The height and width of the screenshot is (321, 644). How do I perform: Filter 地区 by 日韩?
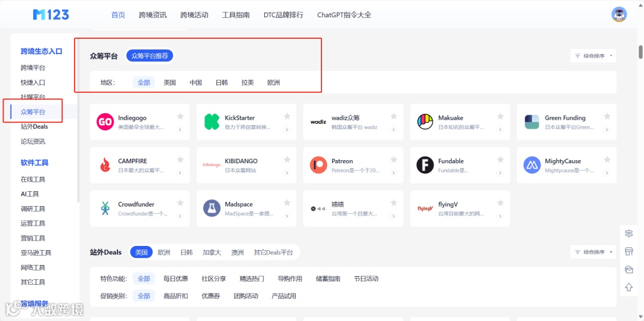221,82
